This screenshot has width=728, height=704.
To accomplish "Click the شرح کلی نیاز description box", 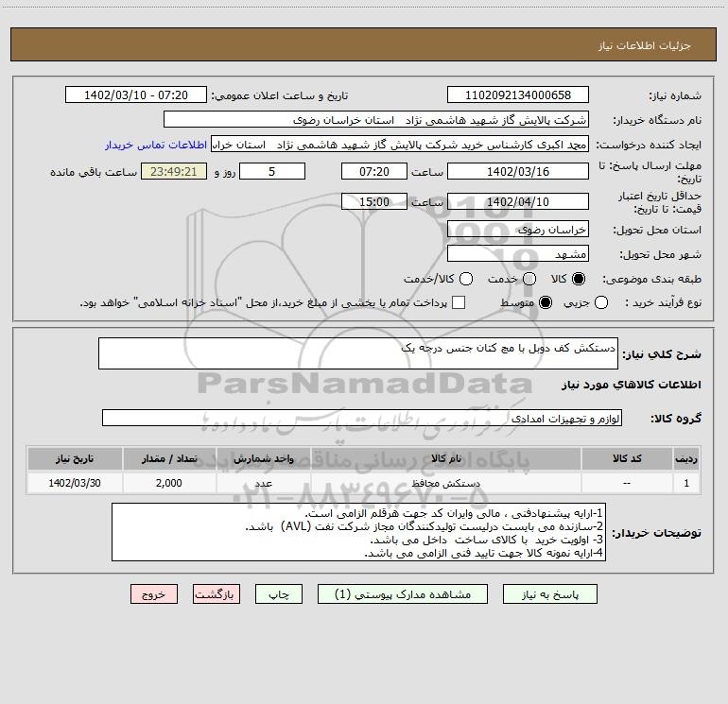I will pyautogui.click(x=358, y=353).
